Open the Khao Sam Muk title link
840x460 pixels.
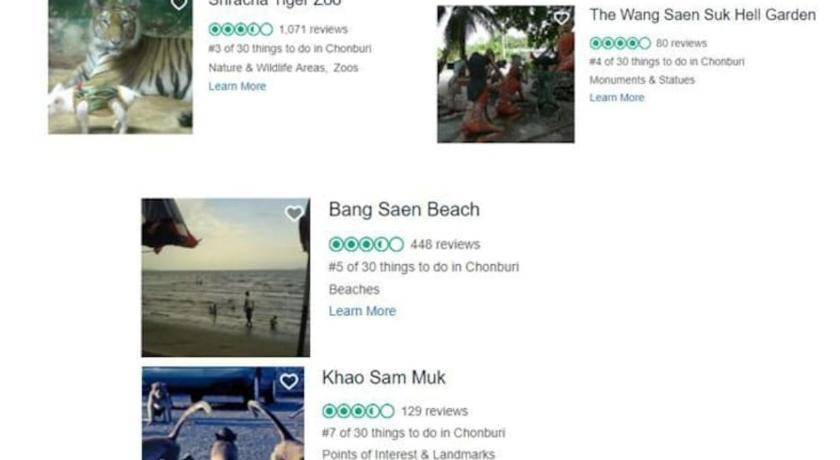pyautogui.click(x=383, y=378)
